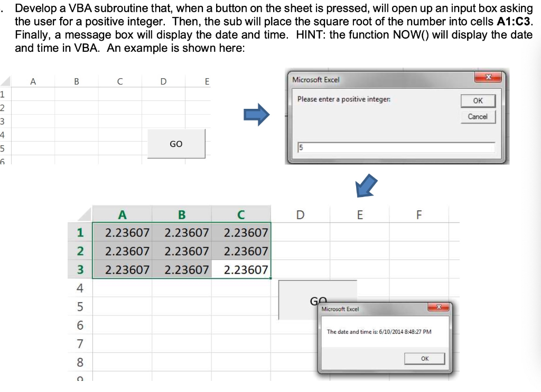
Task: Click OK in the positive integer input box
Action: coord(478,100)
